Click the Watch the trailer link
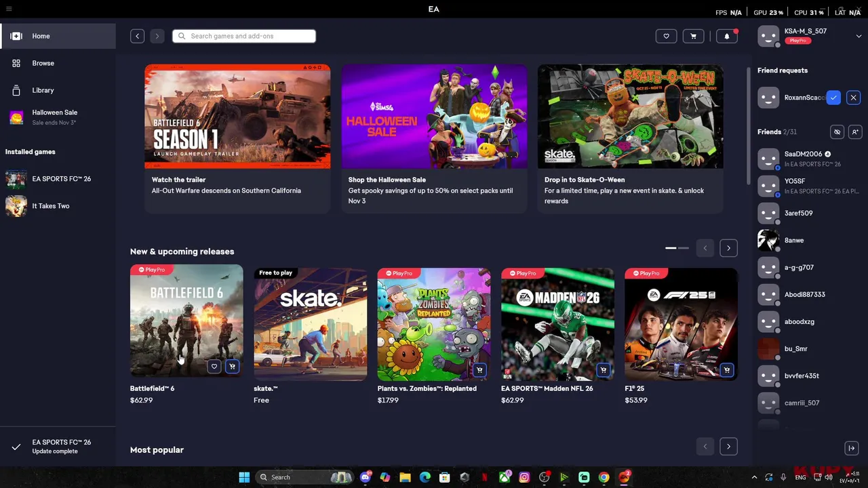Image resolution: width=868 pixels, height=488 pixels. click(x=178, y=180)
